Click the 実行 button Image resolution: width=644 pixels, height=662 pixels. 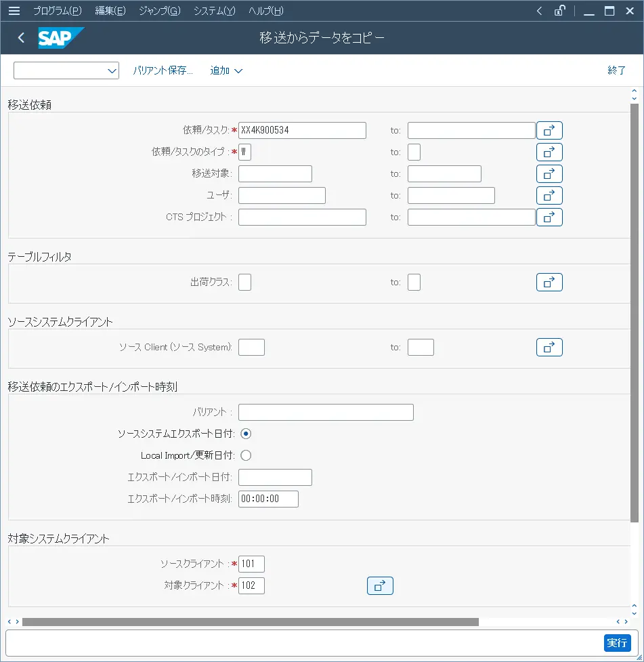(617, 643)
